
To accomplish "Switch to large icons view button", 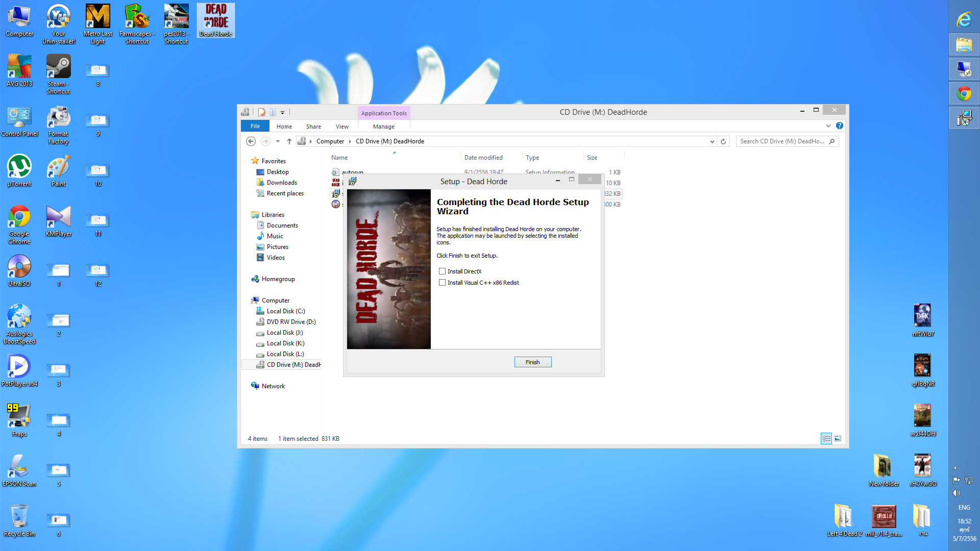I will pyautogui.click(x=838, y=438).
